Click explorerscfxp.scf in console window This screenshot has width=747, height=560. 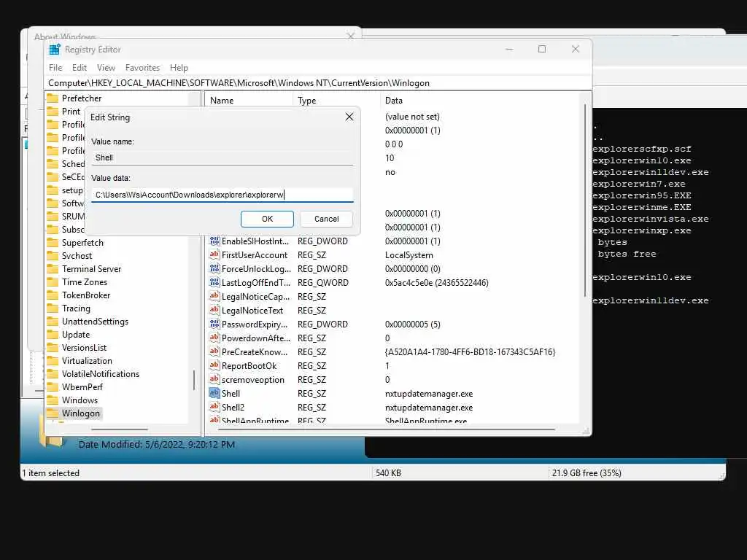[642, 149]
